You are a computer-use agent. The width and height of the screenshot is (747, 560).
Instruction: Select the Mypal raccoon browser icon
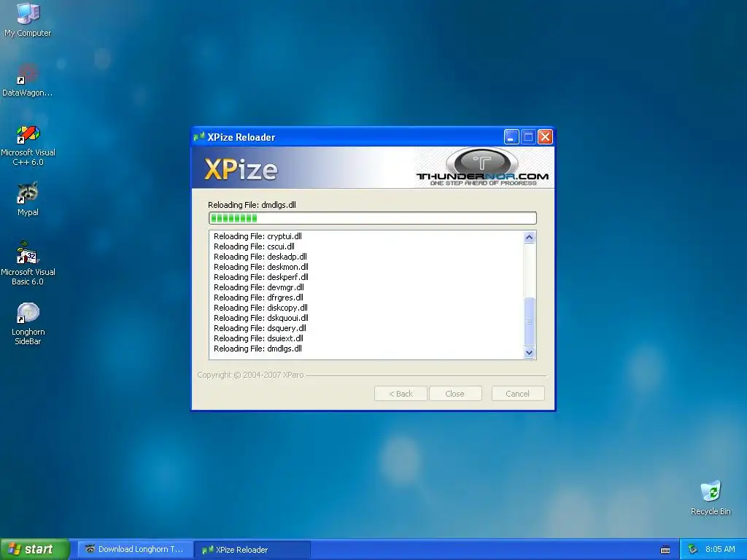tap(28, 199)
